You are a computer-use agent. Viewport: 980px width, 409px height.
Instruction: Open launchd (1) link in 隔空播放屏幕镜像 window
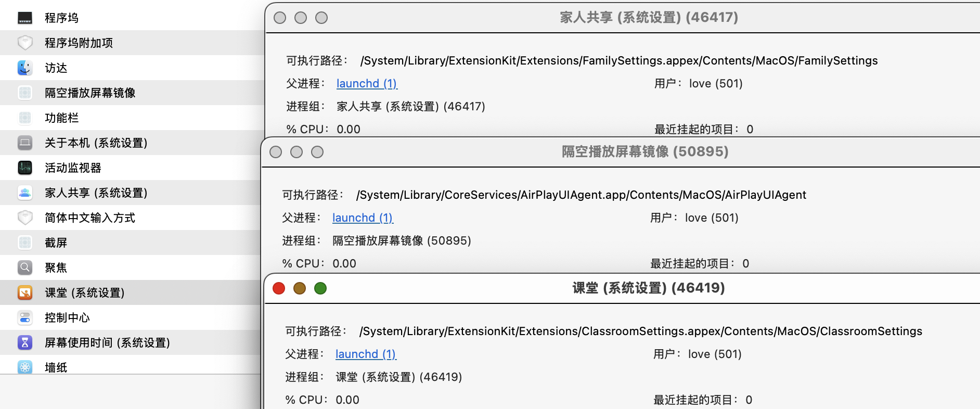tap(363, 218)
